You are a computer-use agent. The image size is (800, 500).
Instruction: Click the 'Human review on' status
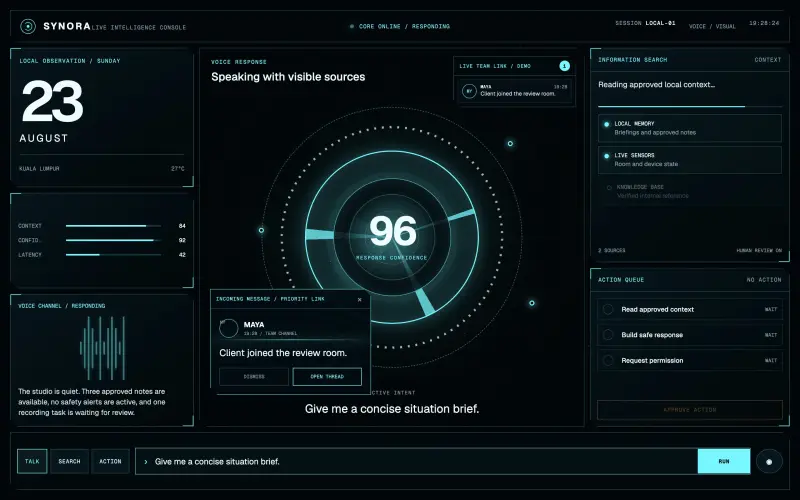(x=759, y=251)
